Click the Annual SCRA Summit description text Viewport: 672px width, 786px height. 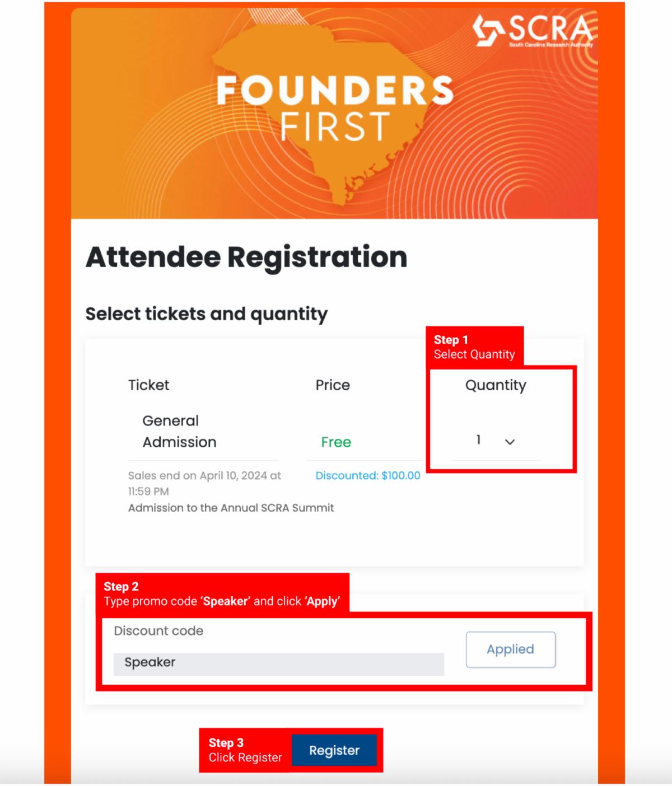pyautogui.click(x=231, y=508)
